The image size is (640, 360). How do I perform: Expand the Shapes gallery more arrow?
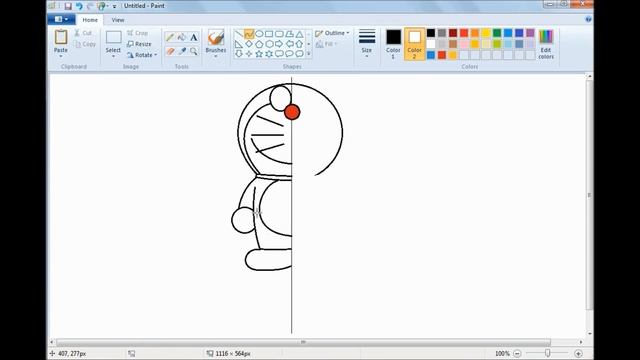309,53
